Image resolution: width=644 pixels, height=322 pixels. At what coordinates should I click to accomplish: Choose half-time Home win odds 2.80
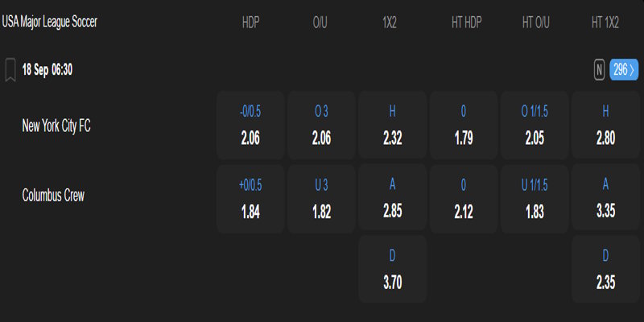(605, 126)
